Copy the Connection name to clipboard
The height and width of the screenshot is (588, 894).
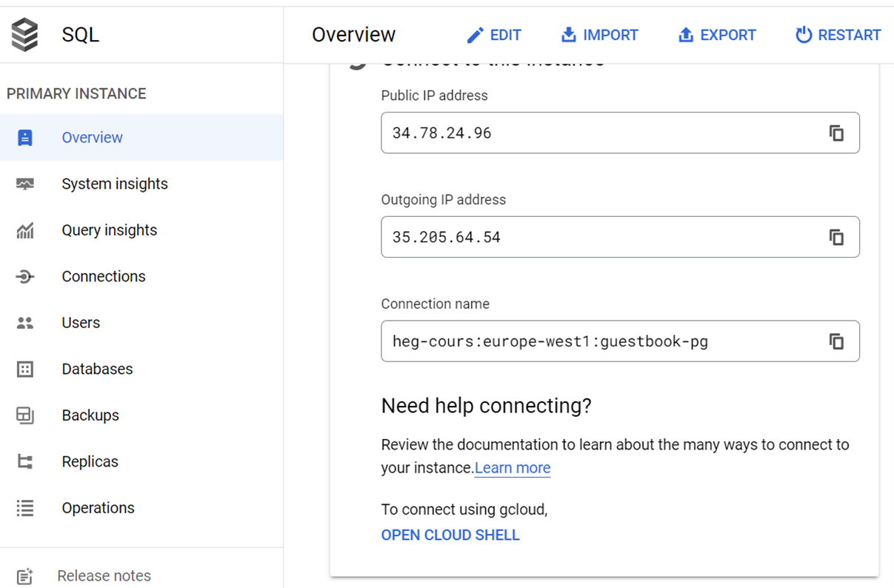836,341
